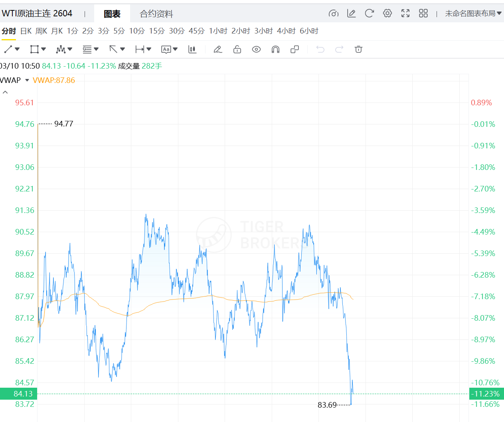Toggle drawings visibility with eye icon

point(256,49)
